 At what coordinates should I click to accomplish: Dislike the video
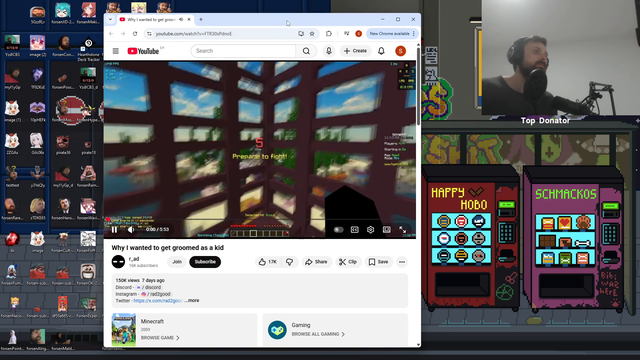[289, 262]
